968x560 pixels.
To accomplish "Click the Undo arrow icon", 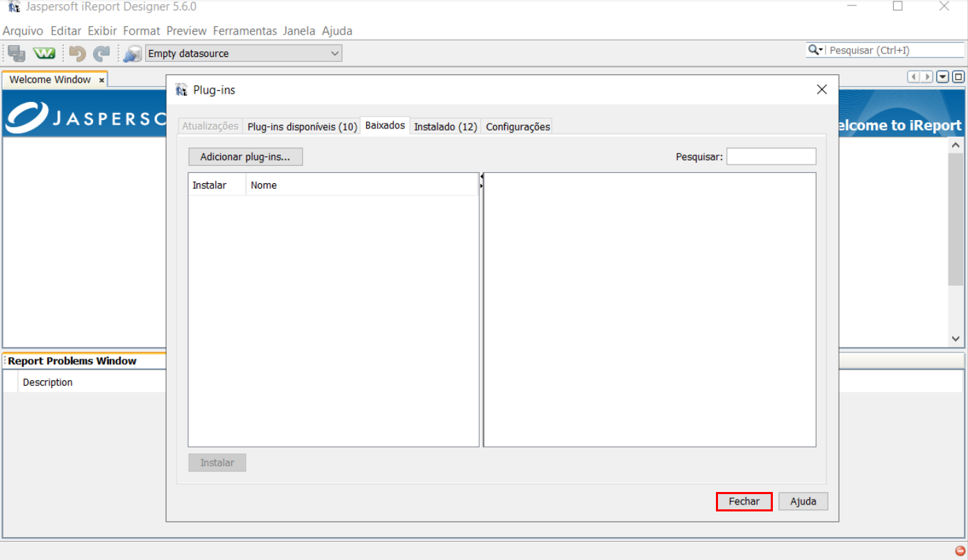I will click(77, 53).
